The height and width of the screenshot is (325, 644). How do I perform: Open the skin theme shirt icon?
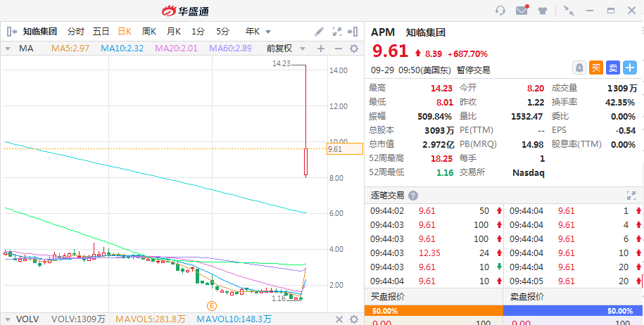click(x=543, y=11)
